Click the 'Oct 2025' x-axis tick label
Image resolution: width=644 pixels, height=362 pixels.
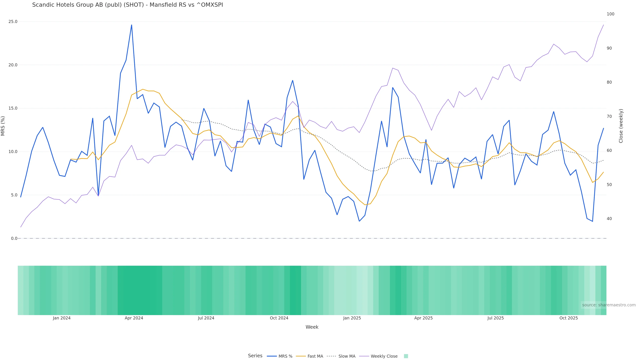click(569, 318)
